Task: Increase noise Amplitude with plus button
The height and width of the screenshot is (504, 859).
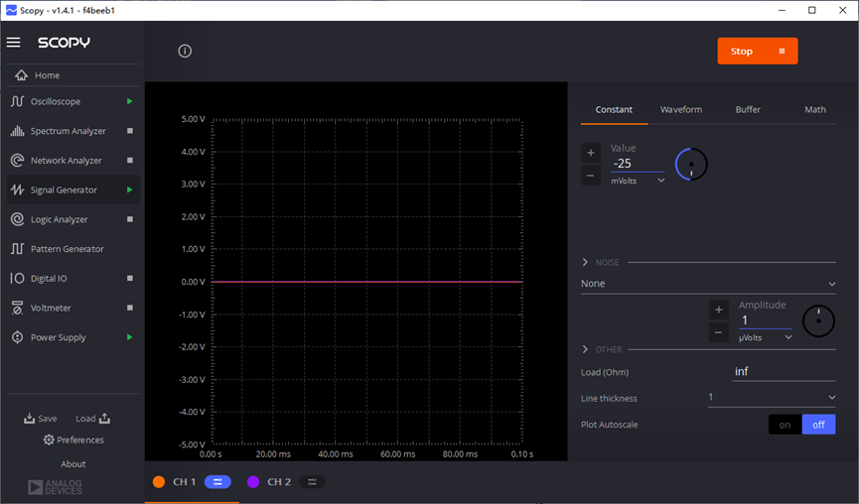Action: (719, 310)
